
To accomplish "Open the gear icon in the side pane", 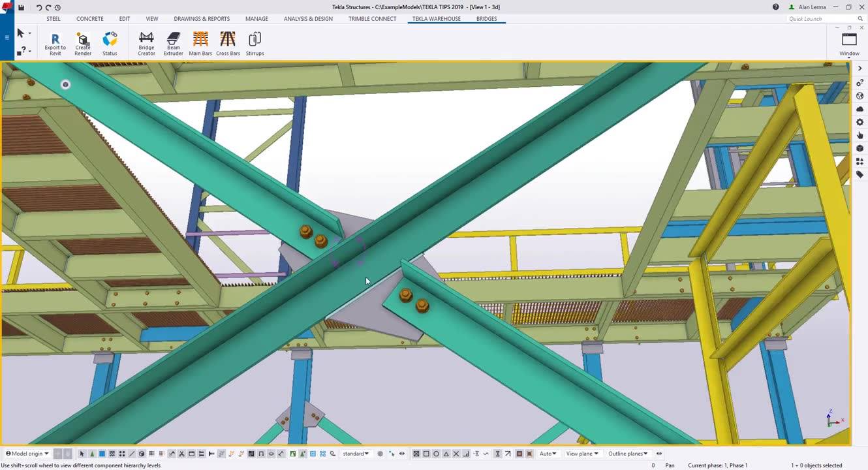I will 860,122.
